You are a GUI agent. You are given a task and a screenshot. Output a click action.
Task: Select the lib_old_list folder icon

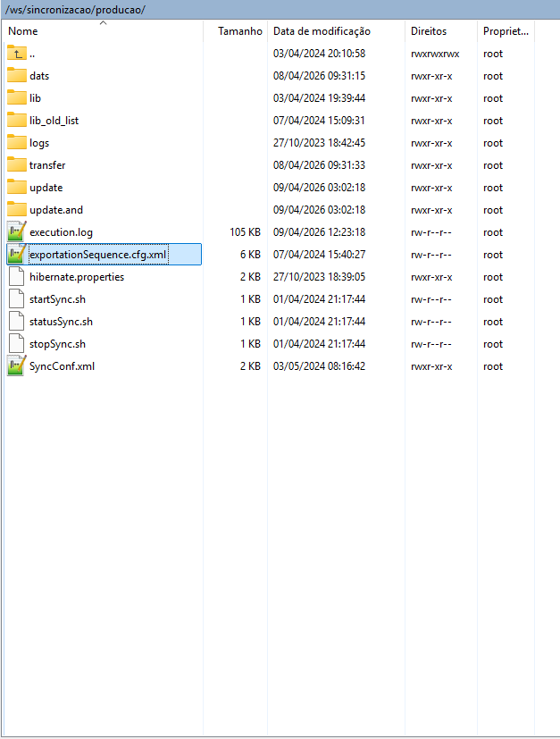tap(17, 120)
